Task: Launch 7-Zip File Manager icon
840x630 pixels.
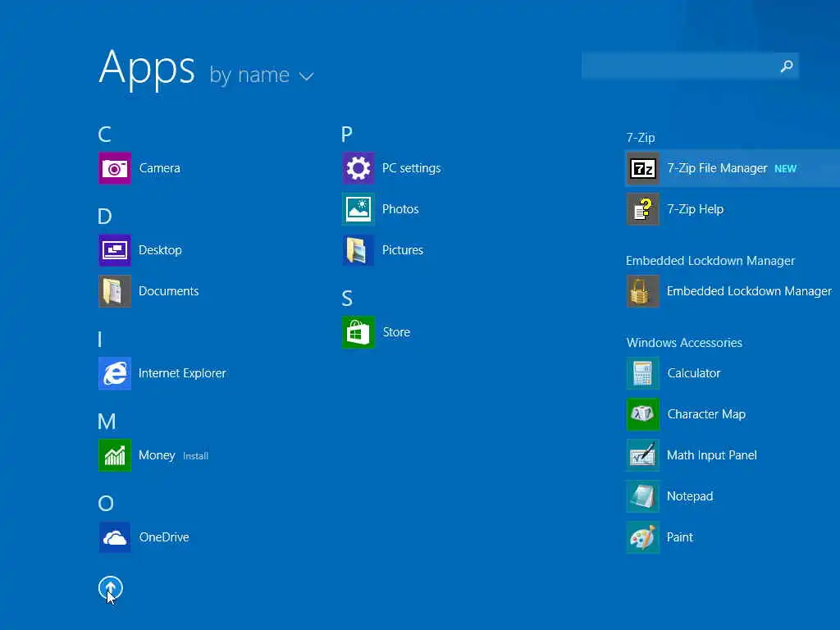Action: 643,168
